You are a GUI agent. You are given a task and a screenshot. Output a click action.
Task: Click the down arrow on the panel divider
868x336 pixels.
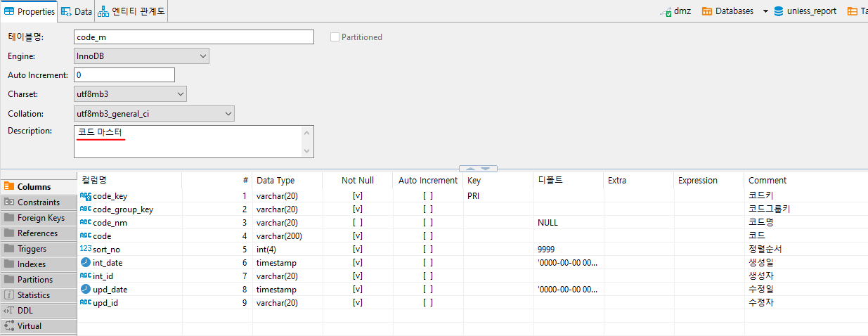coord(486,169)
